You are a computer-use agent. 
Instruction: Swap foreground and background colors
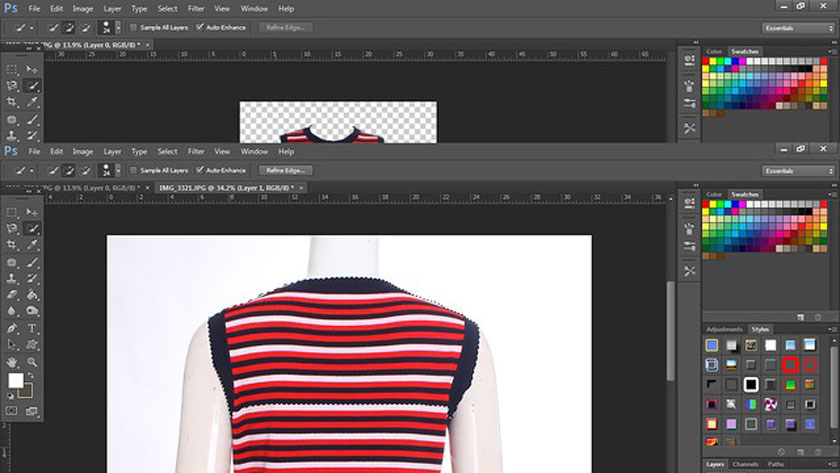[x=31, y=376]
